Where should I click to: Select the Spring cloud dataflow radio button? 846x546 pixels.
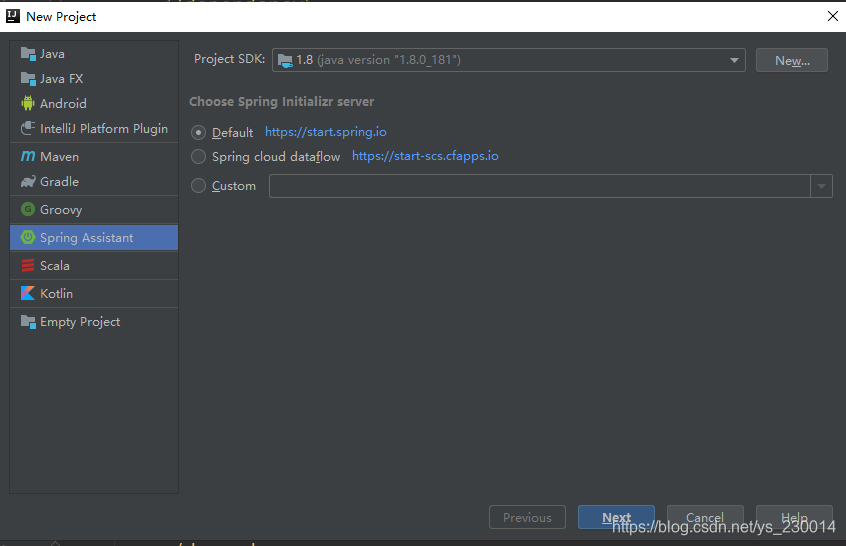pyautogui.click(x=199, y=156)
